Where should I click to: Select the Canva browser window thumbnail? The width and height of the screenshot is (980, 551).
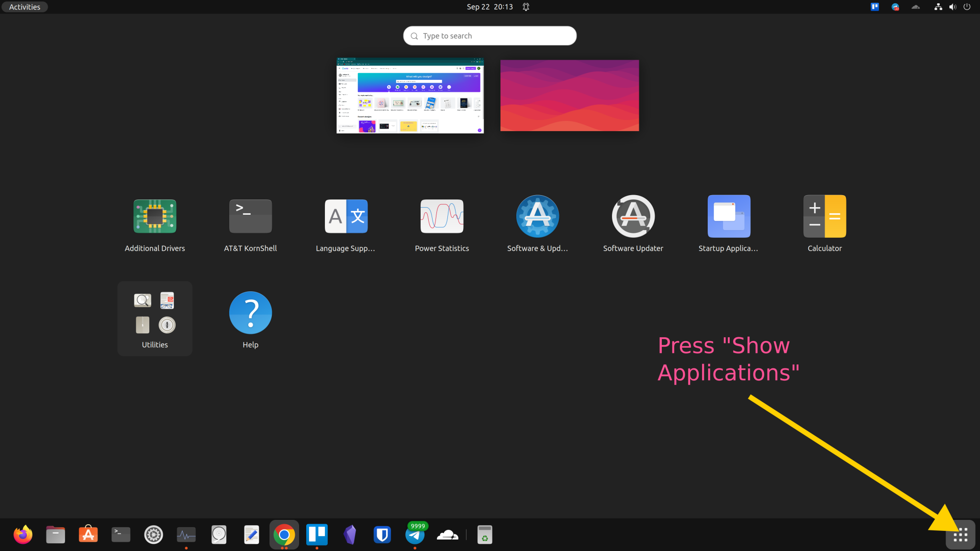(x=410, y=95)
